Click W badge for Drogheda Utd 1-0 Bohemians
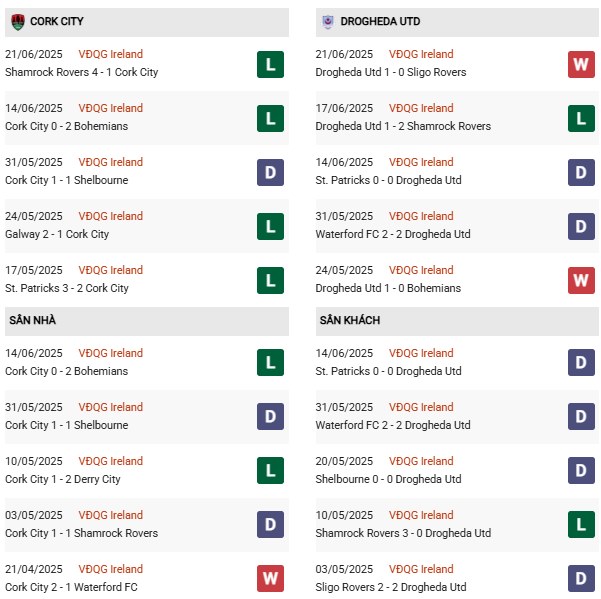Image resolution: width=601 pixels, height=599 pixels. [x=581, y=281]
